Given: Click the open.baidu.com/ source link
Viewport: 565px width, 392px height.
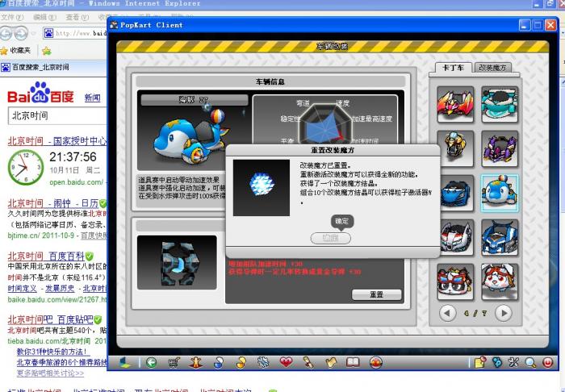Looking at the screenshot, I should tap(77, 182).
